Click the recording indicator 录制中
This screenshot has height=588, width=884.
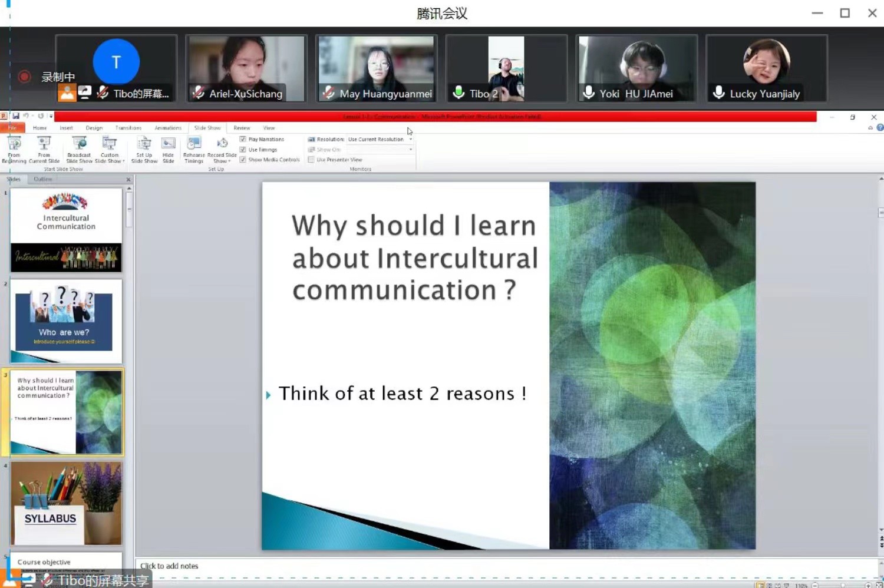[x=46, y=77]
